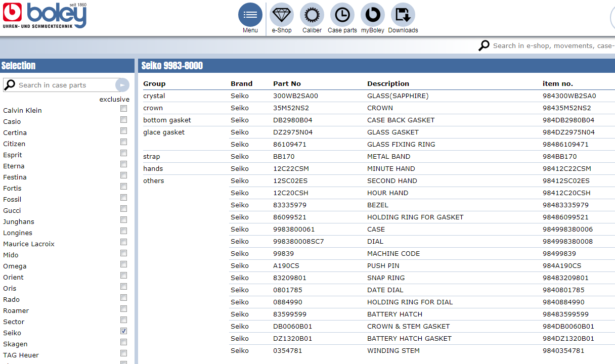Image resolution: width=615 pixels, height=364 pixels.
Task: Open the e-Shop diamond icon
Action: [282, 15]
